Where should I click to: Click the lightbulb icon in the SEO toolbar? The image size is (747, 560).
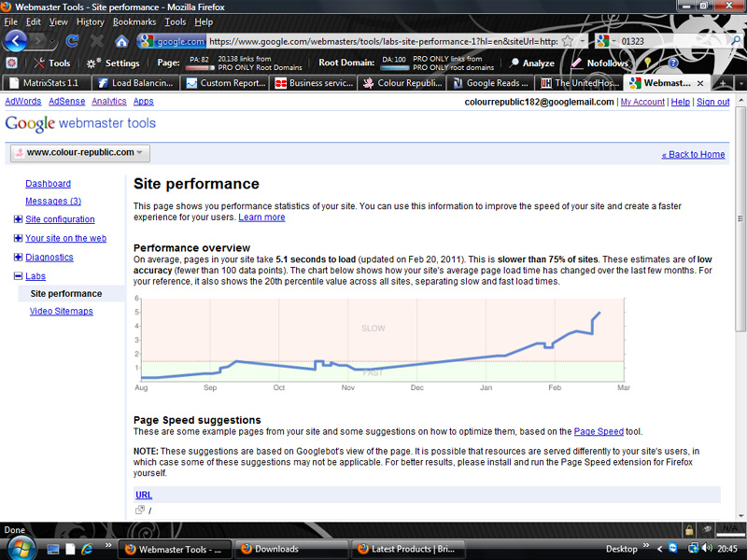click(648, 63)
